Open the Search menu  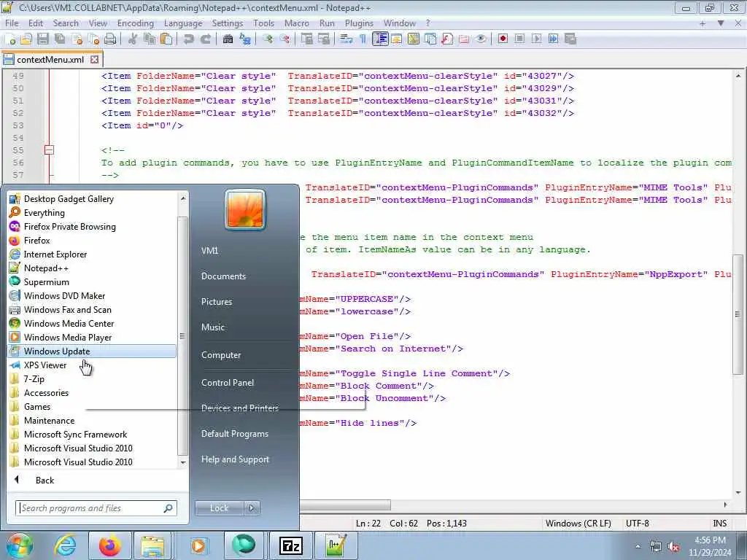pyautogui.click(x=66, y=23)
